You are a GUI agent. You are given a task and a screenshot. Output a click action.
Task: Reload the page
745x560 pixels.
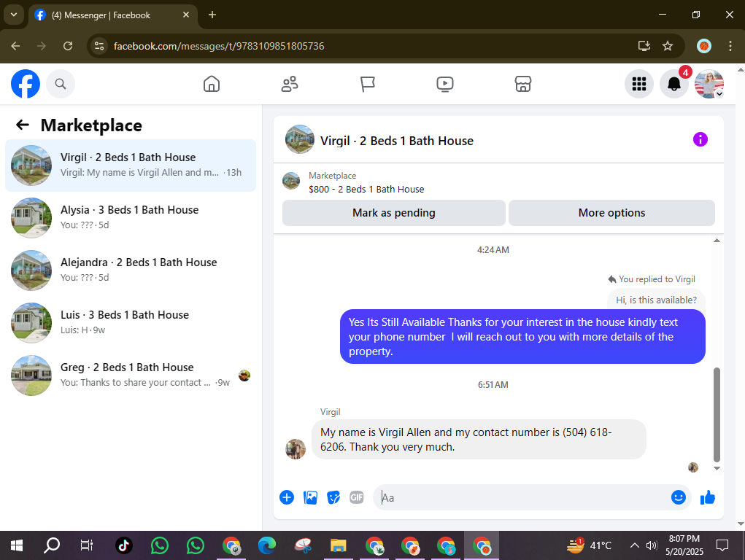point(68,46)
